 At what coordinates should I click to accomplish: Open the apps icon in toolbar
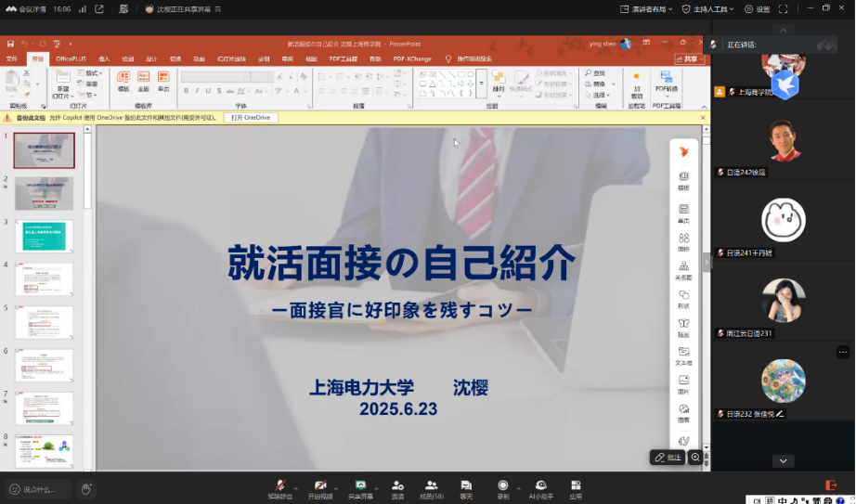click(576, 485)
